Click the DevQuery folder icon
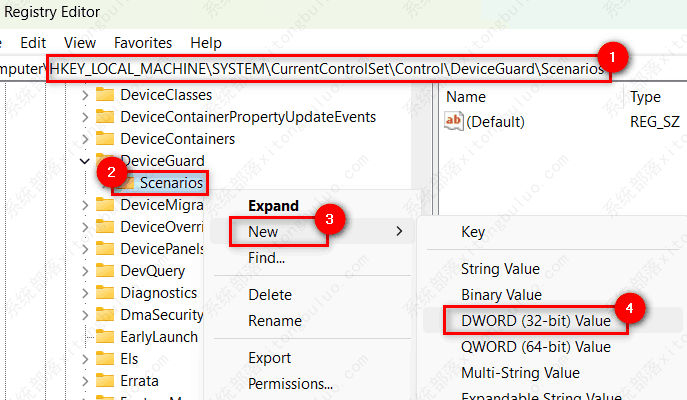 (105, 271)
